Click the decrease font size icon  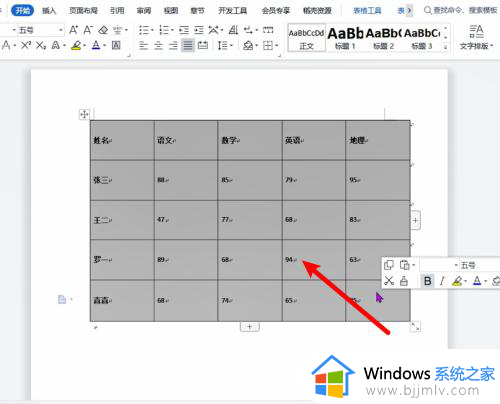[88, 30]
